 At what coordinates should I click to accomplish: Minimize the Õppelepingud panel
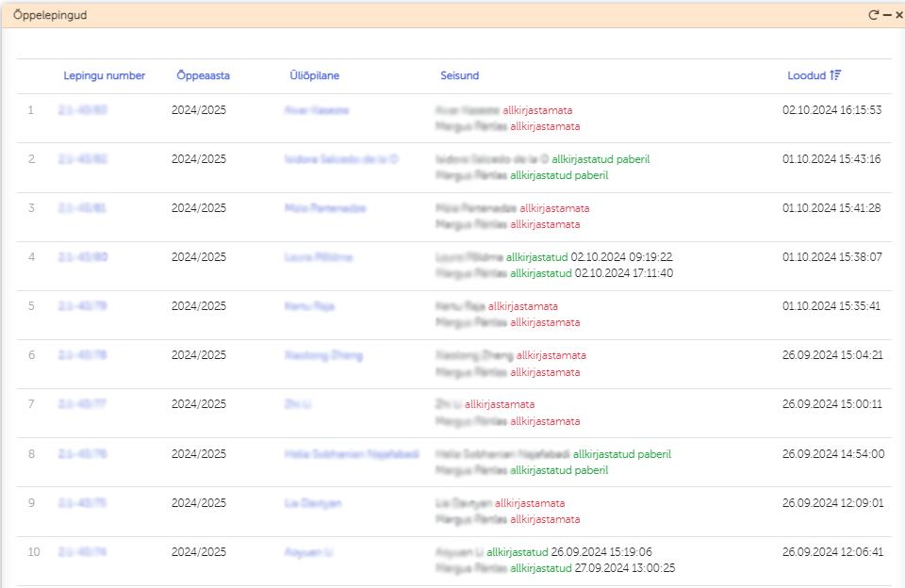pos(887,15)
